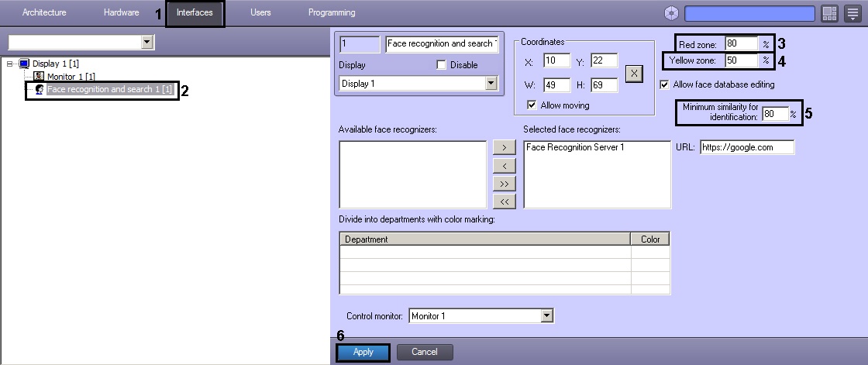This screenshot has height=365, width=868.
Task: Click the >> add all recognizers button
Action: pyautogui.click(x=505, y=184)
